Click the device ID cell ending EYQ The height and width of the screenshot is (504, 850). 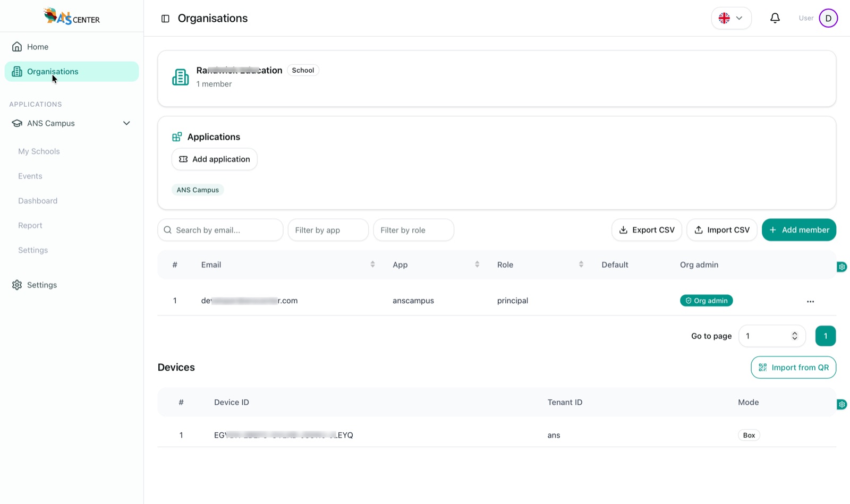284,435
